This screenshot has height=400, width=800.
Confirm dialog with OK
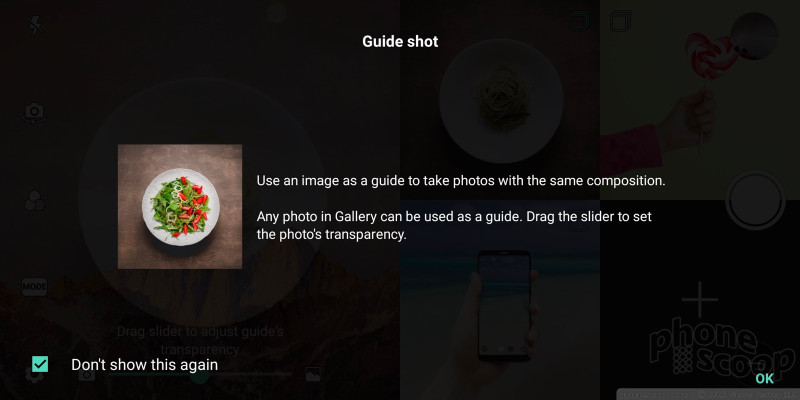[x=764, y=378]
